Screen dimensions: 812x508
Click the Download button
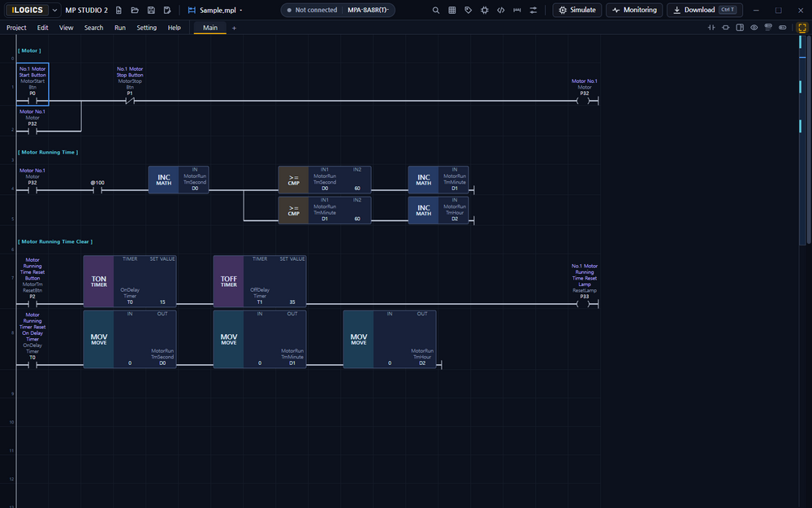pos(705,10)
